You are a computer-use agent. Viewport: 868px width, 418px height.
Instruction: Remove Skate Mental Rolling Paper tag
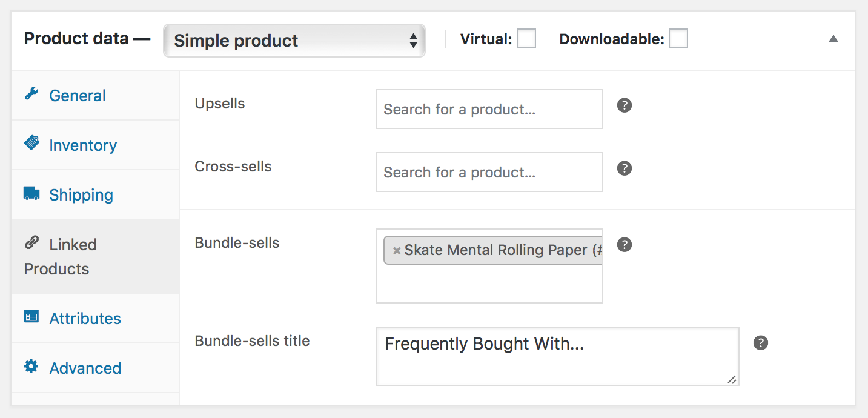pyautogui.click(x=397, y=251)
